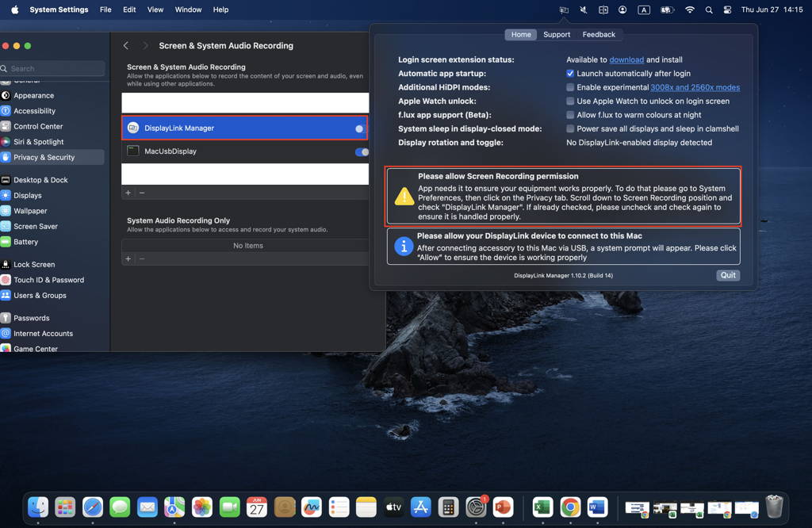Open the Edit menu

coord(129,10)
